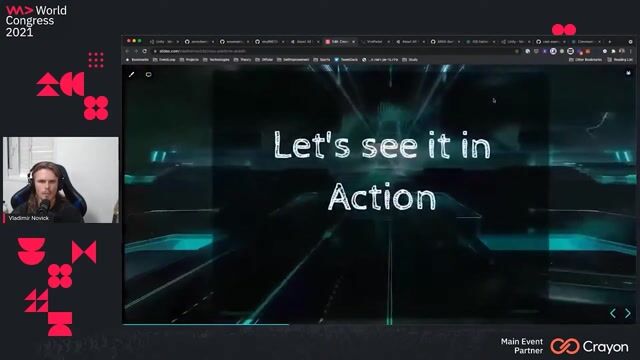Click the browser forward arrow
Image resolution: width=640 pixels, height=360 pixels.
point(136,51)
